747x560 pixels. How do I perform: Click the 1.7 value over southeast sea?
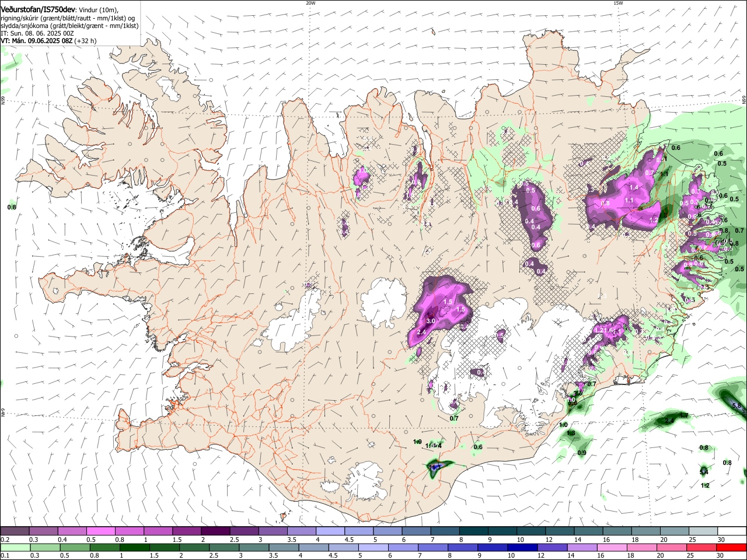(x=684, y=415)
